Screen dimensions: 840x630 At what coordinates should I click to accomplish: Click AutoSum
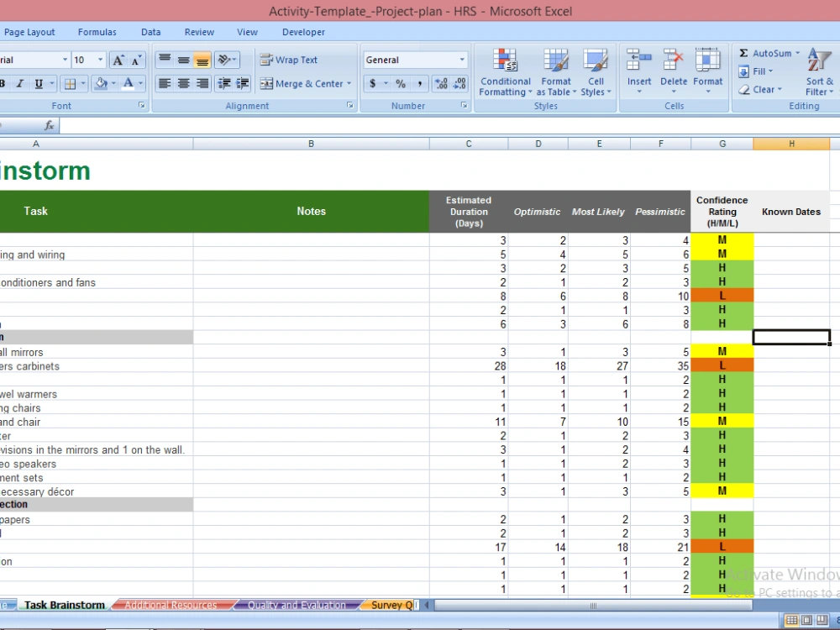click(x=765, y=53)
